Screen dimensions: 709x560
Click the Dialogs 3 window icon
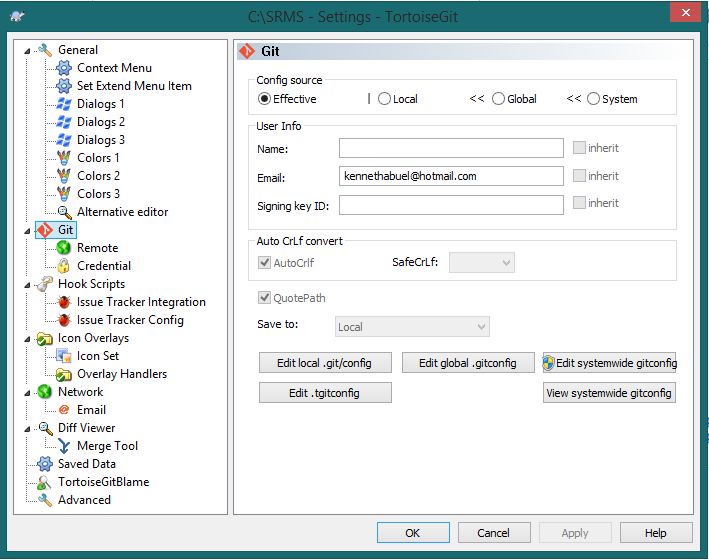64,140
